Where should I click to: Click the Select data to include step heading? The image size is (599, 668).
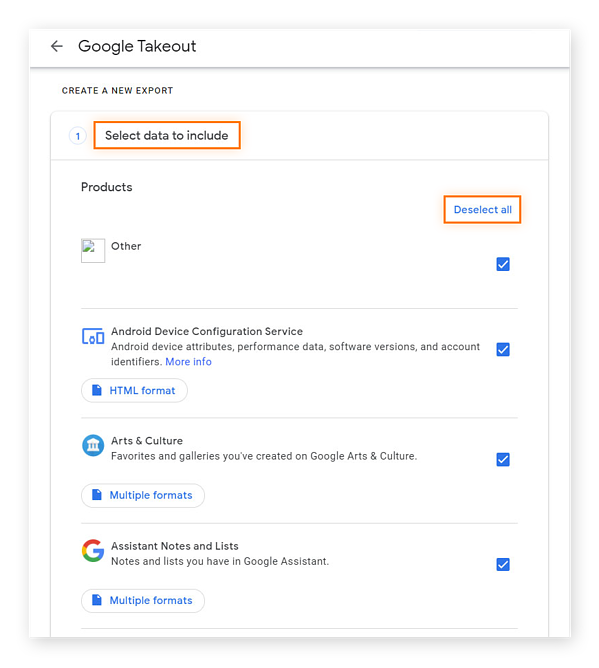[x=167, y=135]
